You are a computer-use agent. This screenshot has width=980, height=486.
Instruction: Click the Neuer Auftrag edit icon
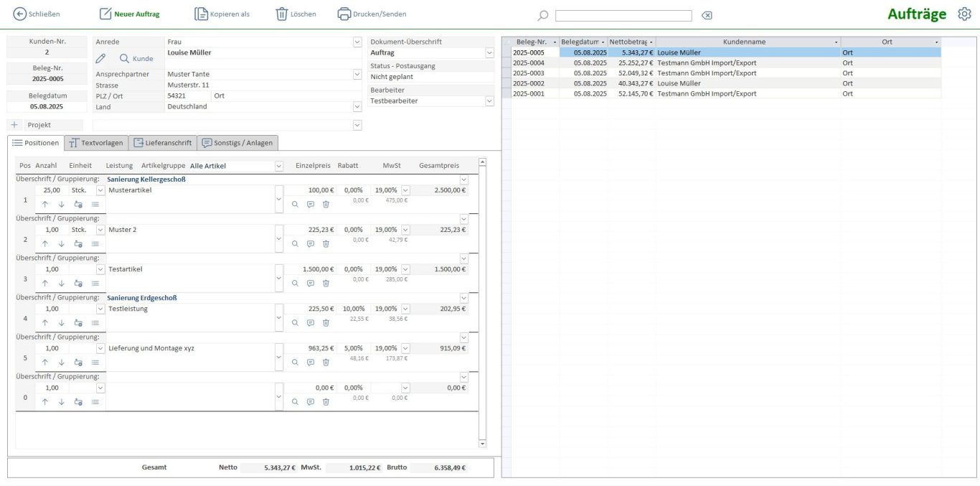(x=105, y=14)
